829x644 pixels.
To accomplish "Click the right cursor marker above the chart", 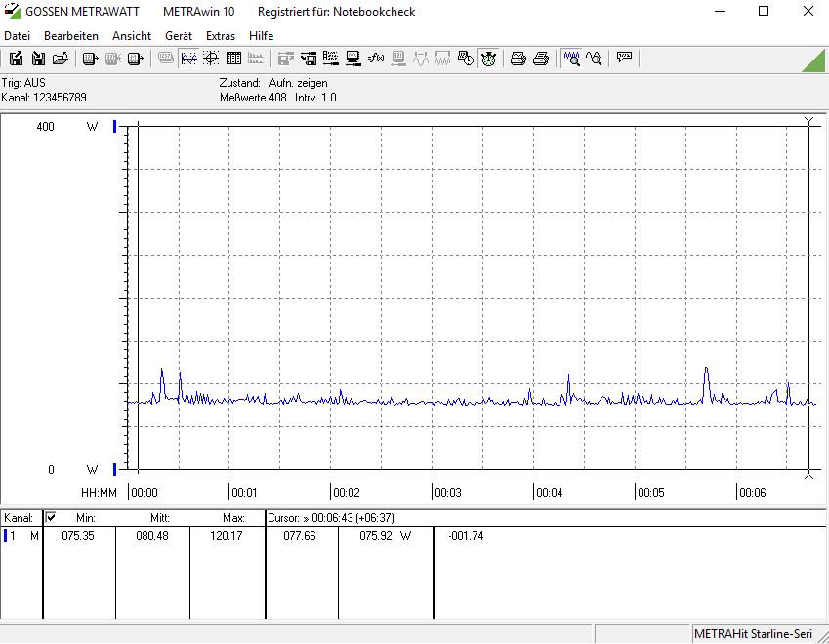I will 808,122.
